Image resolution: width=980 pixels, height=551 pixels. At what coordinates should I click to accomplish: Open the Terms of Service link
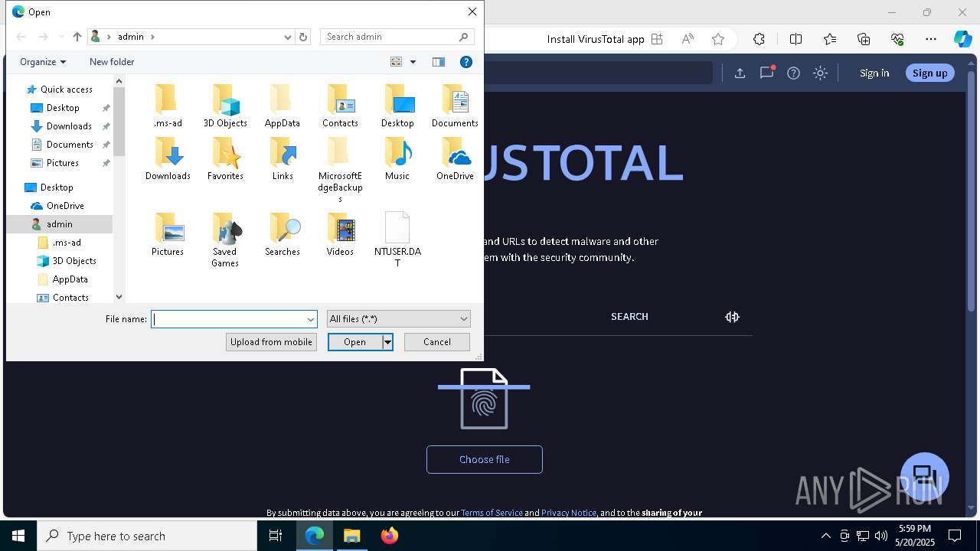[492, 513]
